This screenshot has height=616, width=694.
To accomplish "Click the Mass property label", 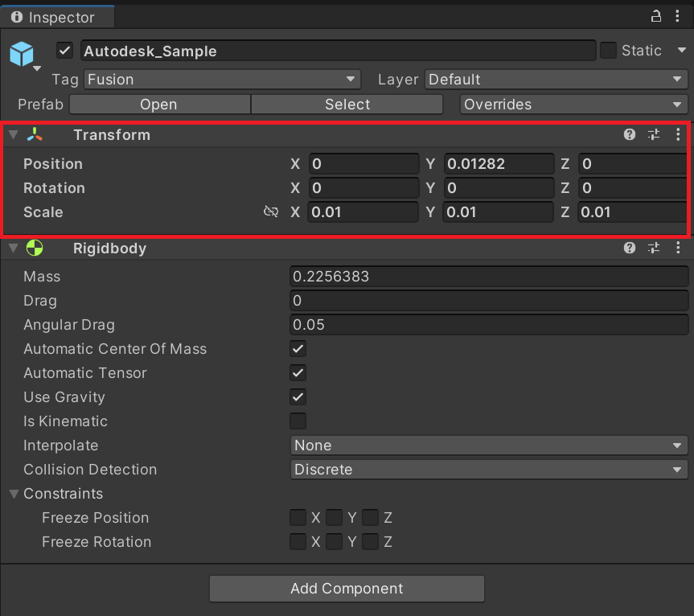I will [42, 276].
